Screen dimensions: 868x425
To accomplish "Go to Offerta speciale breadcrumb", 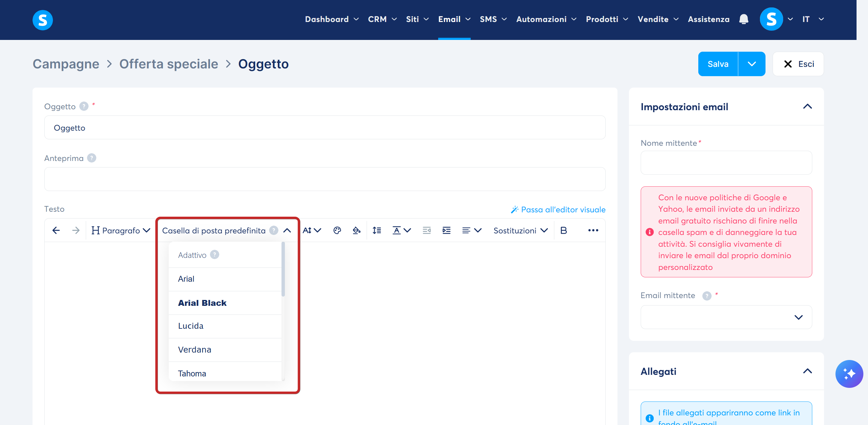I will coord(168,64).
